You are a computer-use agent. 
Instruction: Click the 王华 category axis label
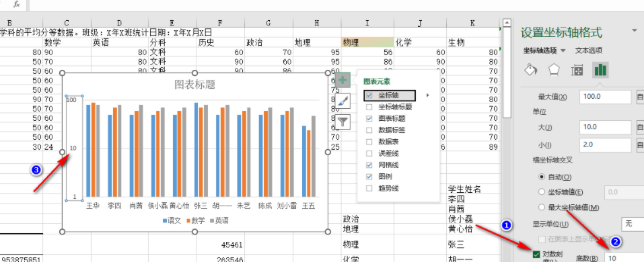[x=92, y=206]
